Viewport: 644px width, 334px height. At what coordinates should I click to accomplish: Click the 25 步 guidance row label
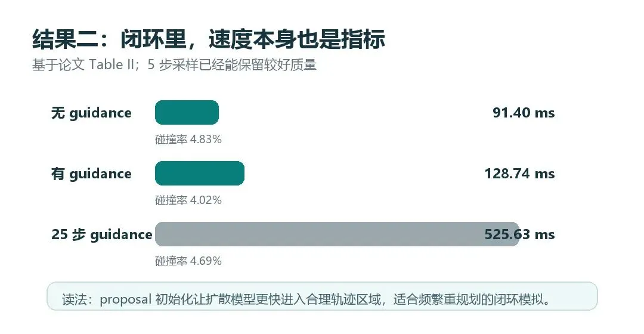click(101, 234)
